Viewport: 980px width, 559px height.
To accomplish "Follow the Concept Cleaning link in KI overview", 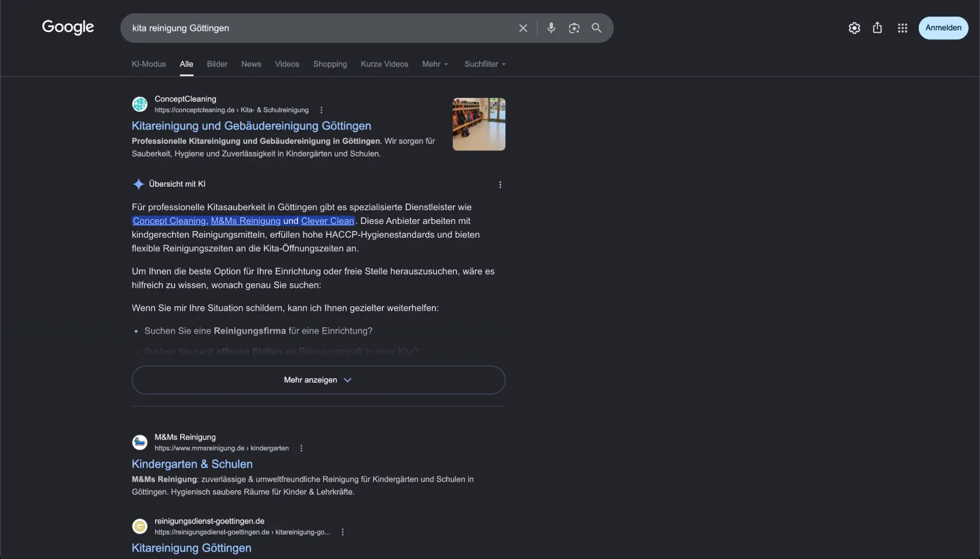I will click(x=169, y=221).
